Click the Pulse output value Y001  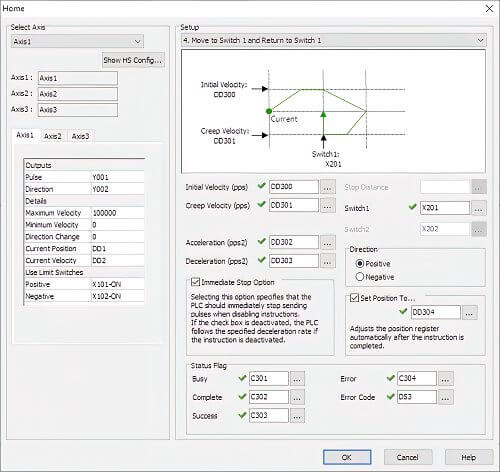[x=118, y=177]
